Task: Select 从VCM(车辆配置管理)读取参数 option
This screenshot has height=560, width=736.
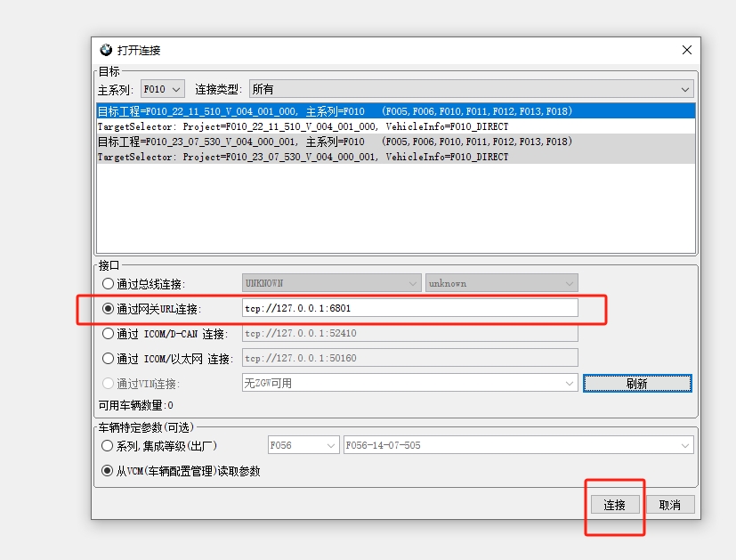Action: pos(109,471)
